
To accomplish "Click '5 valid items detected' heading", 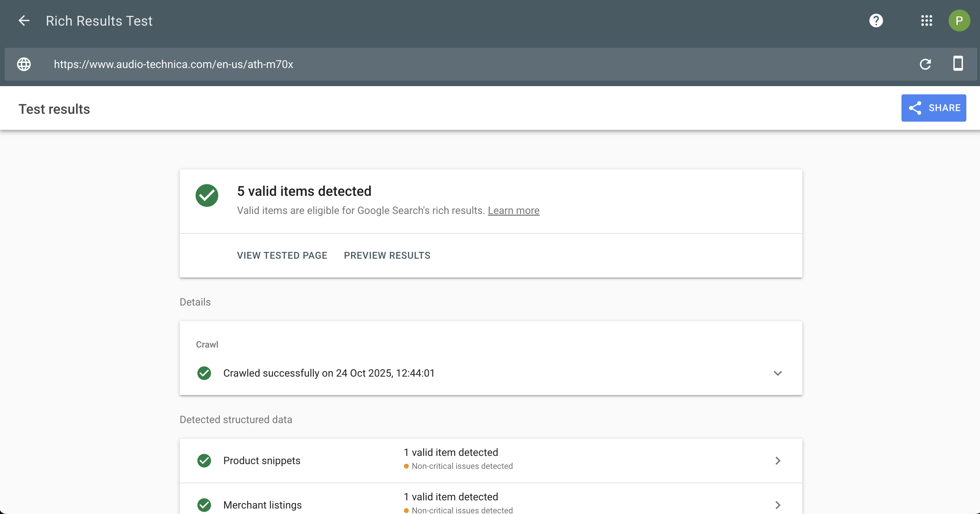I will (x=304, y=191).
